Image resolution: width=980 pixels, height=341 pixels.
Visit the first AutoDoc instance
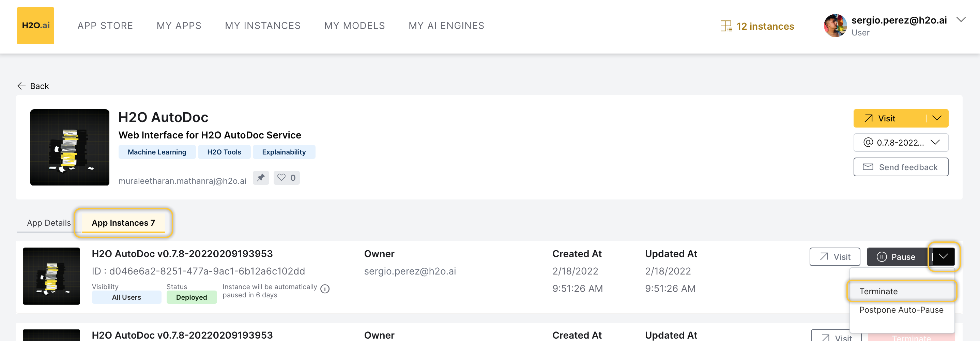coord(835,257)
